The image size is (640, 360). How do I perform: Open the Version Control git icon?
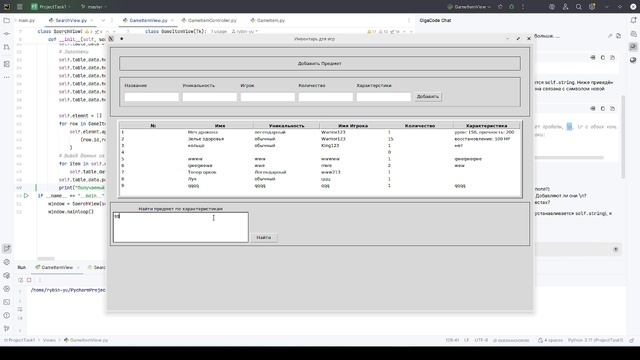tap(7, 329)
